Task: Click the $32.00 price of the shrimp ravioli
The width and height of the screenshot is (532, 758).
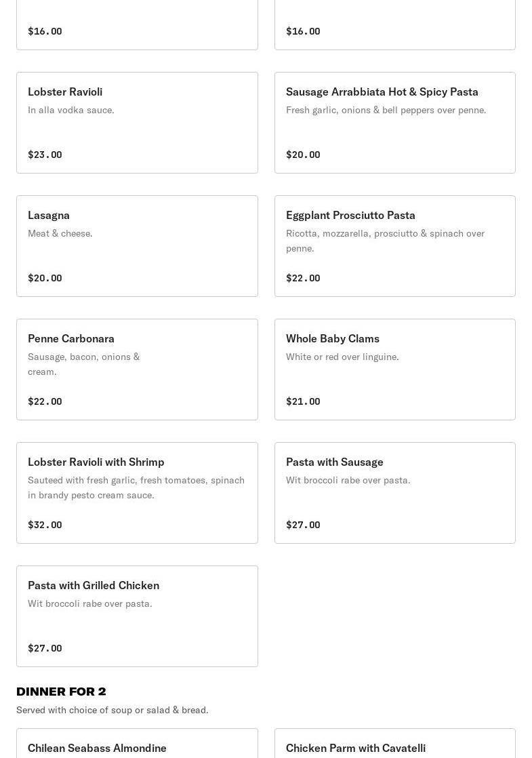Action: 45,525
